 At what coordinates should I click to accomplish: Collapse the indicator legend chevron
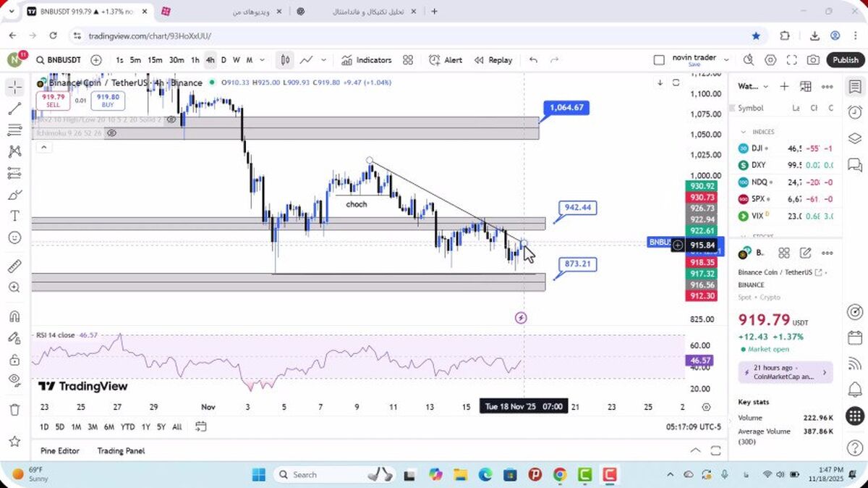tap(43, 147)
